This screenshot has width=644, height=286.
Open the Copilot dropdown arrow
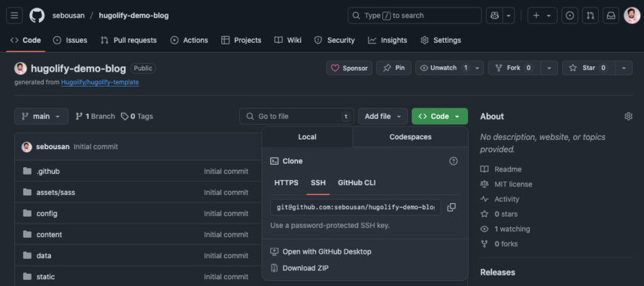(x=509, y=16)
